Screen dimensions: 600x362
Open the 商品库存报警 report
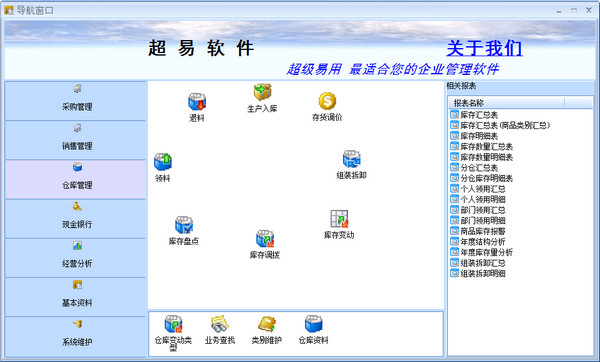483,231
